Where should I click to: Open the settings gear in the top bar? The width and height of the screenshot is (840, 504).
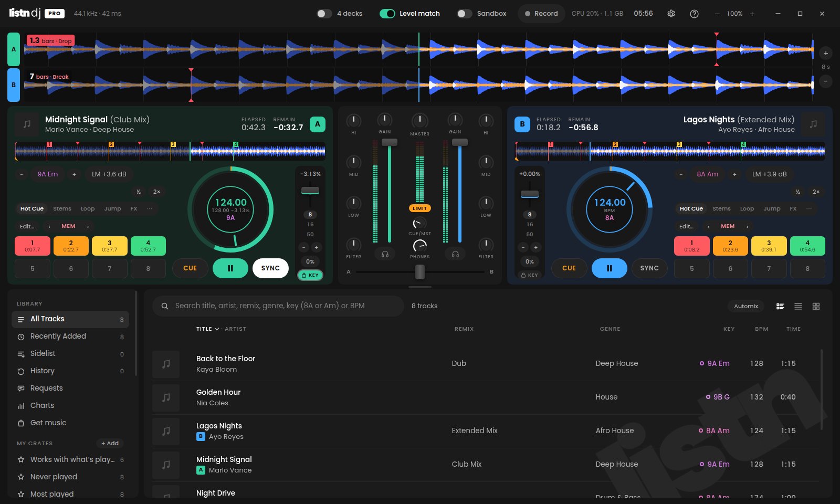tap(671, 14)
